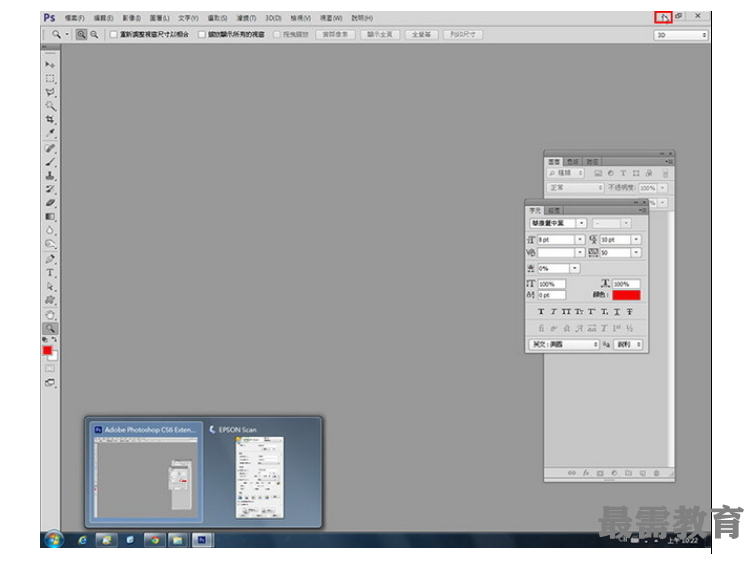Select the Custom Shape tool

pyautogui.click(x=50, y=300)
